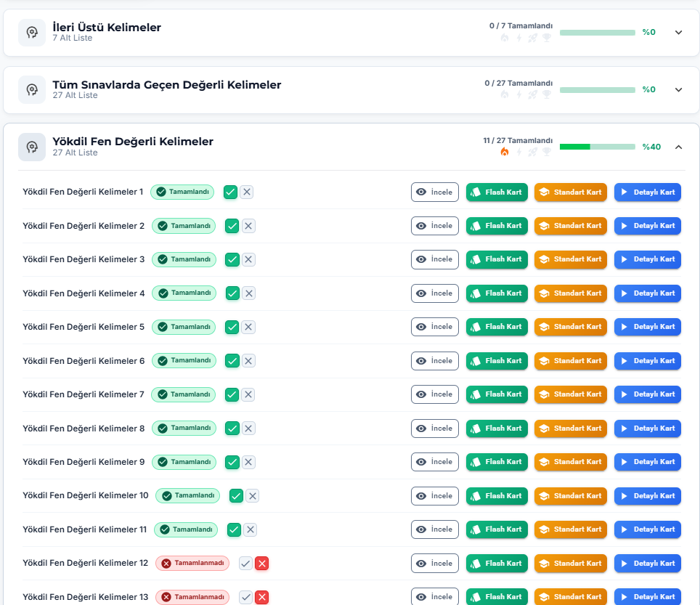Mark Kelimeler 8 incomplete with its X box

click(x=248, y=429)
